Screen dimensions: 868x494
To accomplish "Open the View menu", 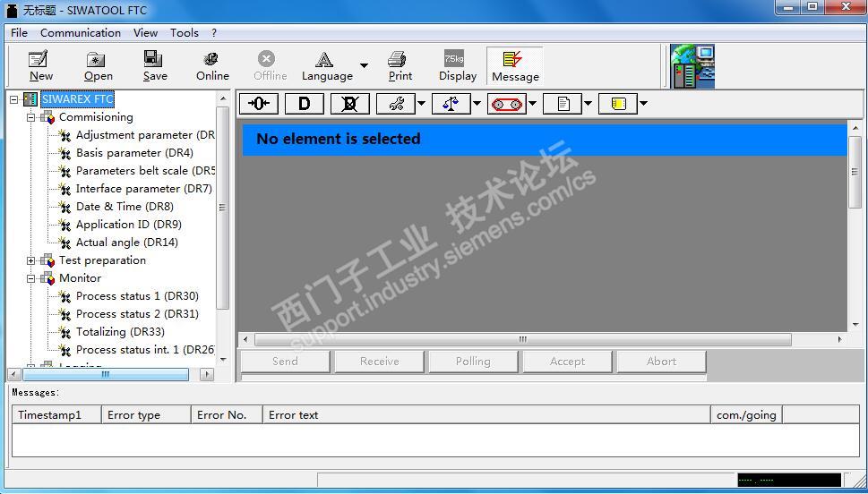I will pyautogui.click(x=146, y=32).
